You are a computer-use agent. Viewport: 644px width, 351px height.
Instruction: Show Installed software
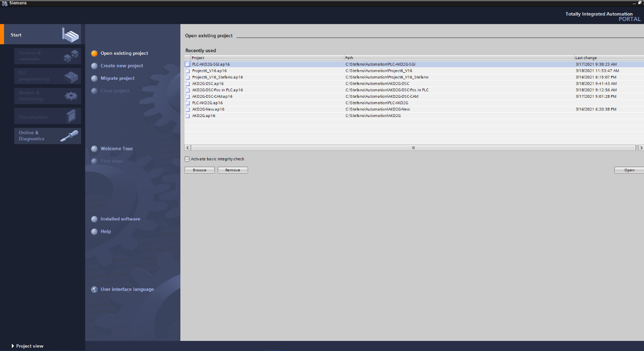(x=120, y=219)
